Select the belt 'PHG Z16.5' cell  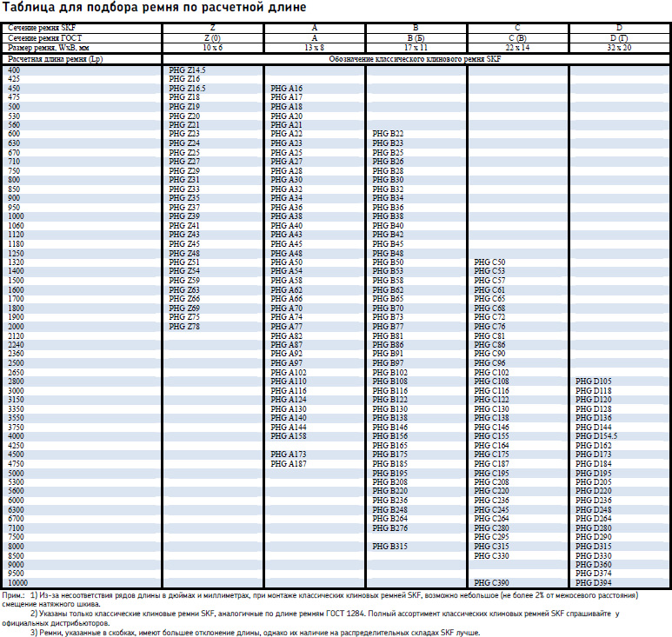pyautogui.click(x=187, y=89)
